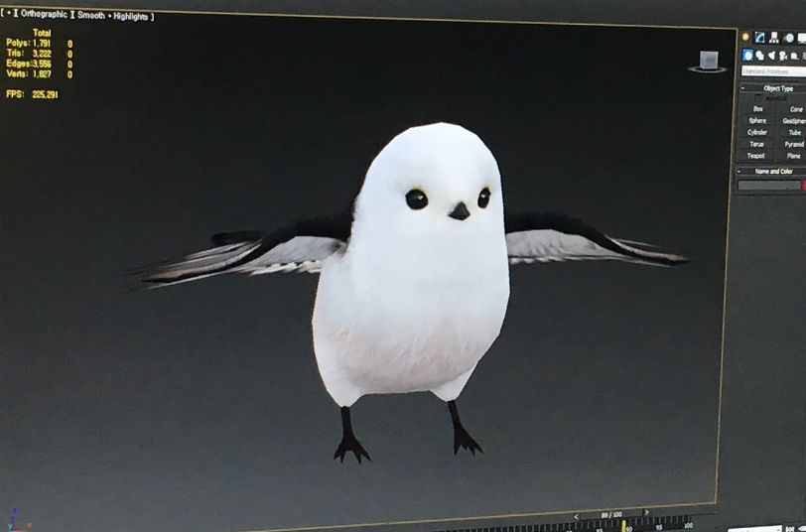Click the Teapot primitive button
The image size is (806, 532).
coord(756,156)
